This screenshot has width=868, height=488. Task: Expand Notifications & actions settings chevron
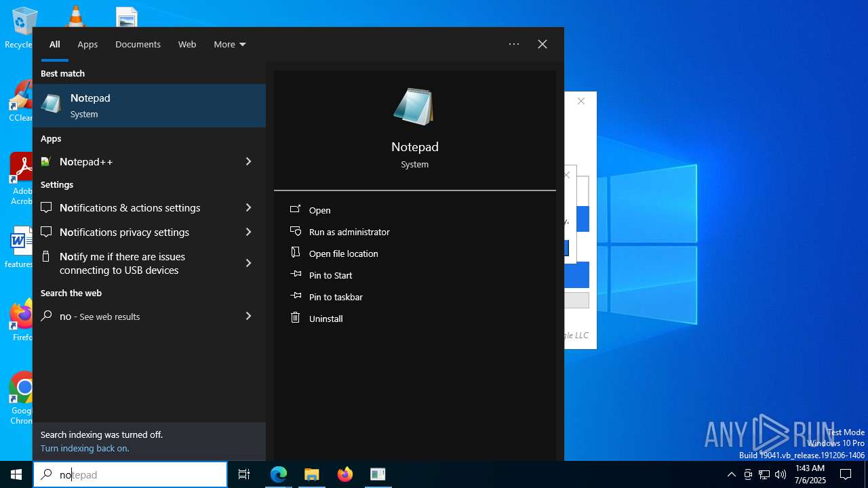point(248,207)
